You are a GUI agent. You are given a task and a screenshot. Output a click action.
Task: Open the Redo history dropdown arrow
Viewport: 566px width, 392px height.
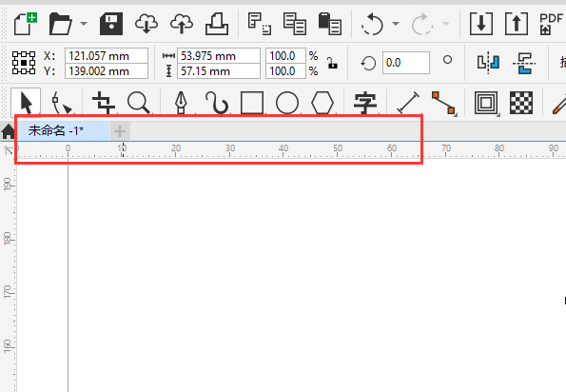click(446, 24)
